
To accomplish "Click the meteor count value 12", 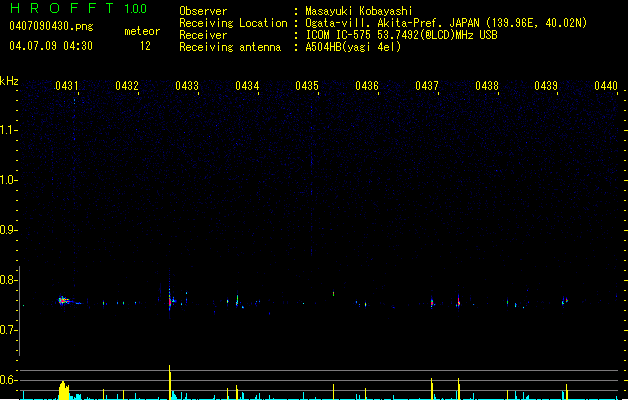I will 145,46.
